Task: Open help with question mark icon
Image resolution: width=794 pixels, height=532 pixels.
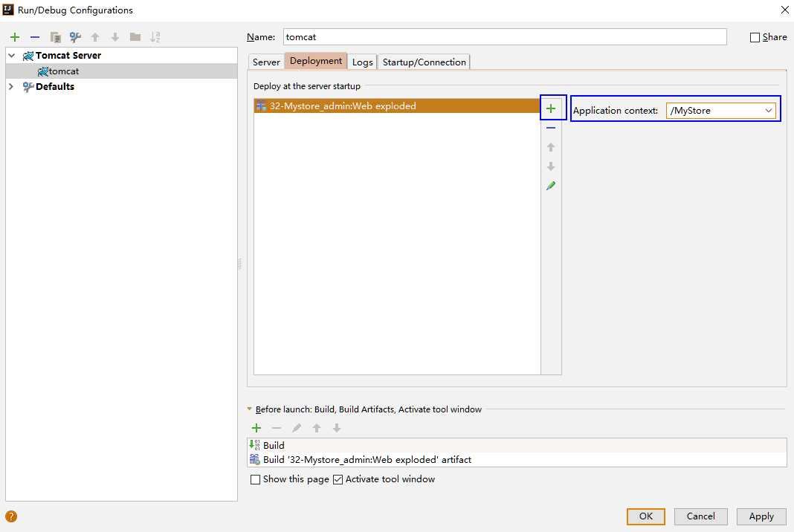Action: 11,516
